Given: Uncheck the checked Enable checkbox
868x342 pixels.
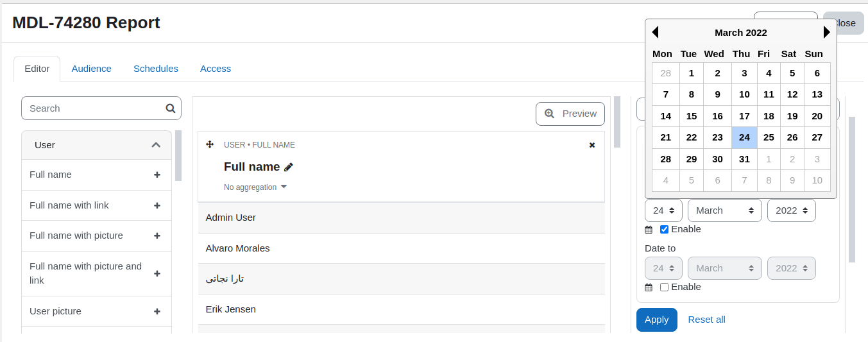Looking at the screenshot, I should point(664,229).
